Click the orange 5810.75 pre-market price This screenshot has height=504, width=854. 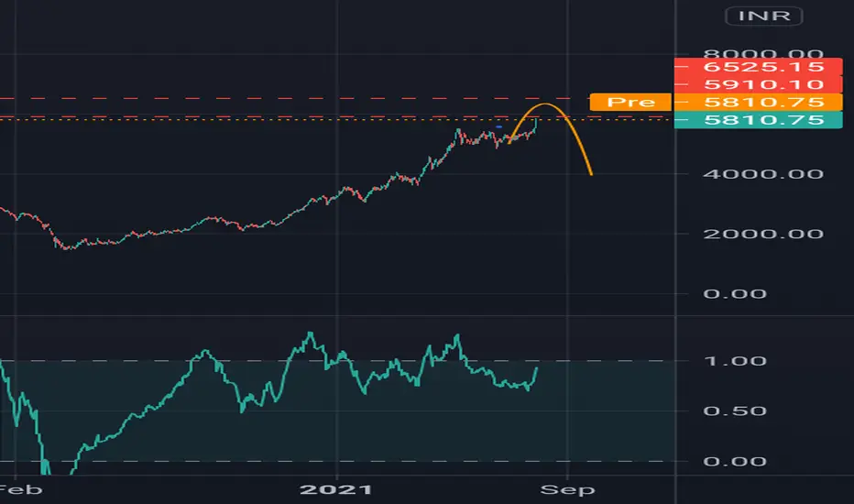click(x=758, y=102)
